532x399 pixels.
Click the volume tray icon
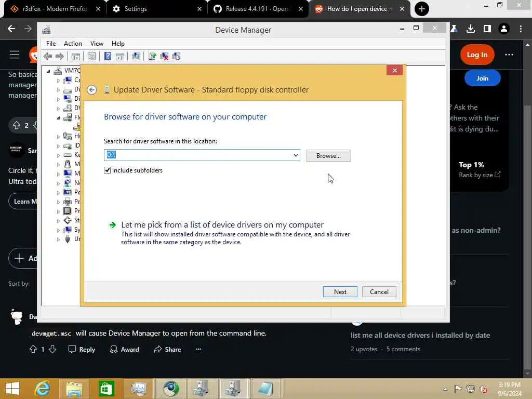tap(483, 389)
